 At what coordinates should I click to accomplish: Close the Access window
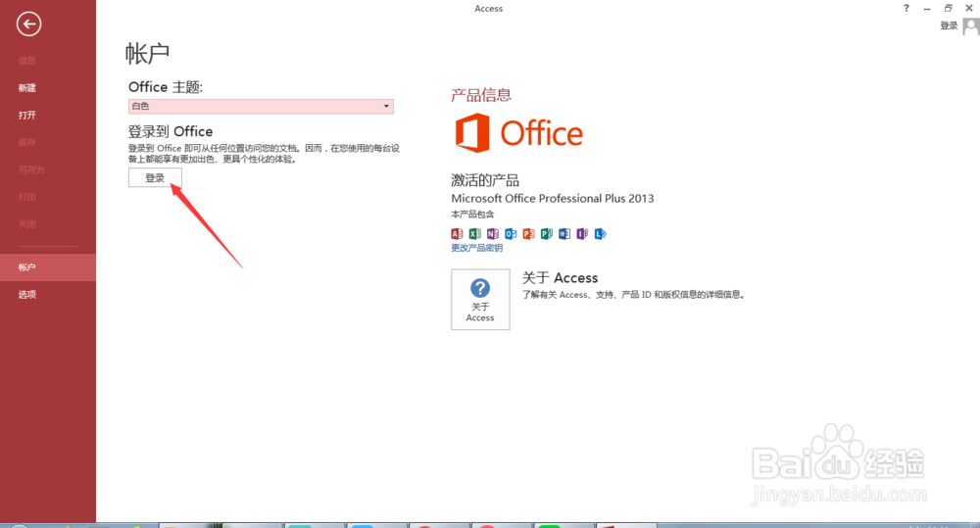[x=969, y=8]
